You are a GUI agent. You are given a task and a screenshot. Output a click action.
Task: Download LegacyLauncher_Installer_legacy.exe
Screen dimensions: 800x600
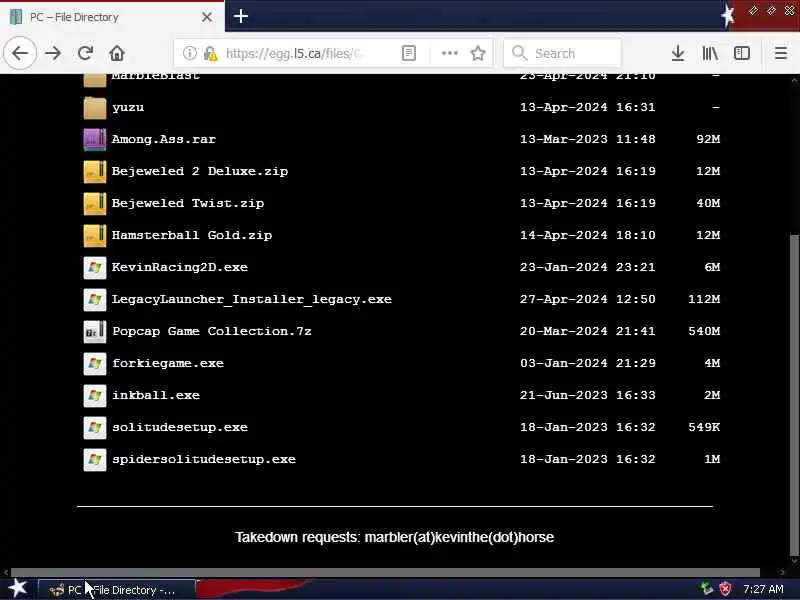tap(252, 299)
